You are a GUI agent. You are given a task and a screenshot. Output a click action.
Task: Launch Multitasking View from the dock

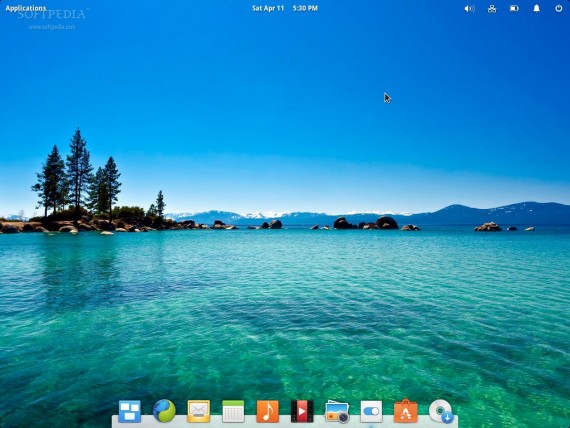coord(130,411)
